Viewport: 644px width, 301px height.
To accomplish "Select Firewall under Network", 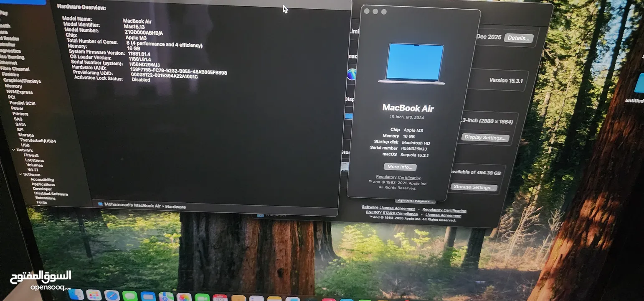I will [x=31, y=155].
